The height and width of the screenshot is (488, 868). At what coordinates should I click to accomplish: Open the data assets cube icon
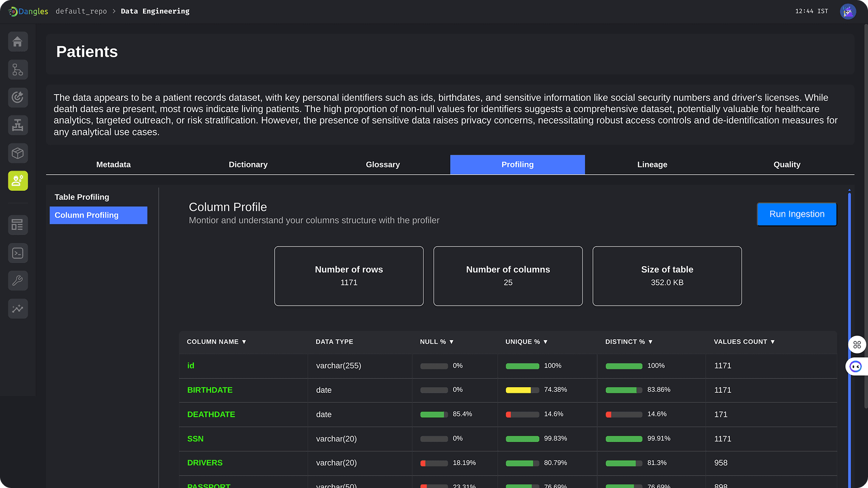click(x=18, y=153)
